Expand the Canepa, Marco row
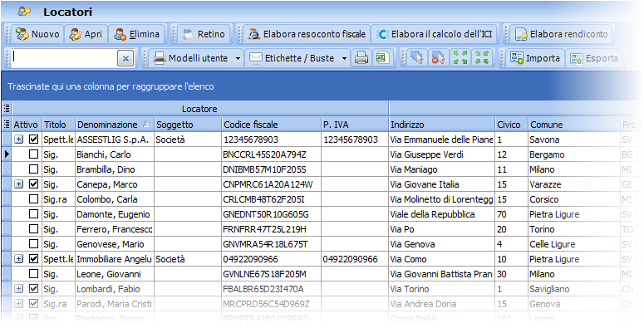This screenshot has width=644, height=323. click(18, 184)
